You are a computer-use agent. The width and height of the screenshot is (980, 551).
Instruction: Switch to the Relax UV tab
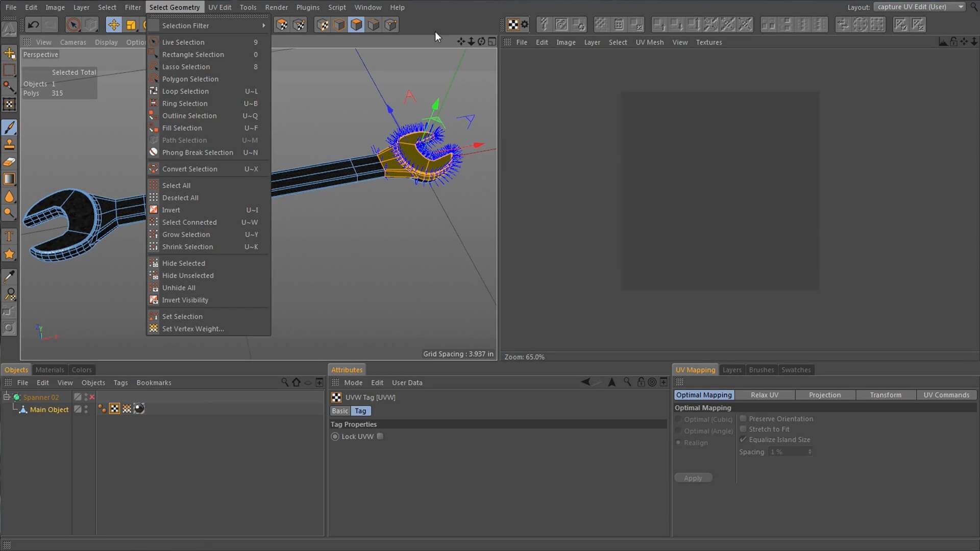click(x=764, y=394)
